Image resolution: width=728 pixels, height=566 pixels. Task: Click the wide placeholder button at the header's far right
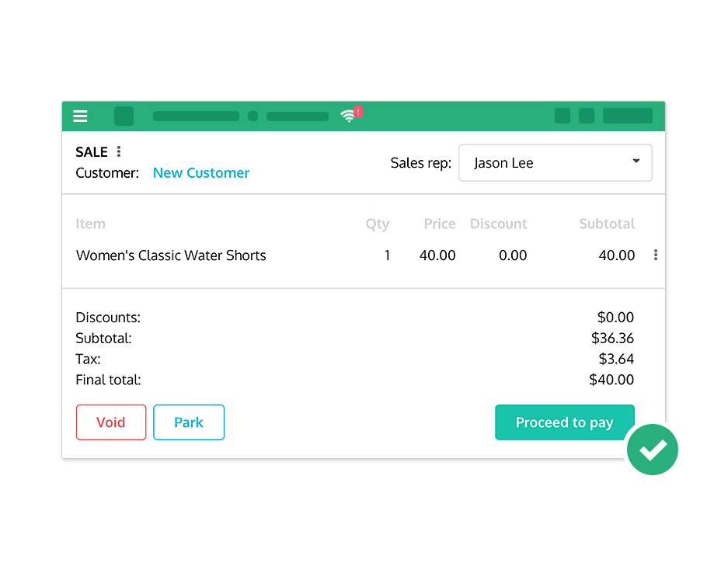(x=628, y=116)
